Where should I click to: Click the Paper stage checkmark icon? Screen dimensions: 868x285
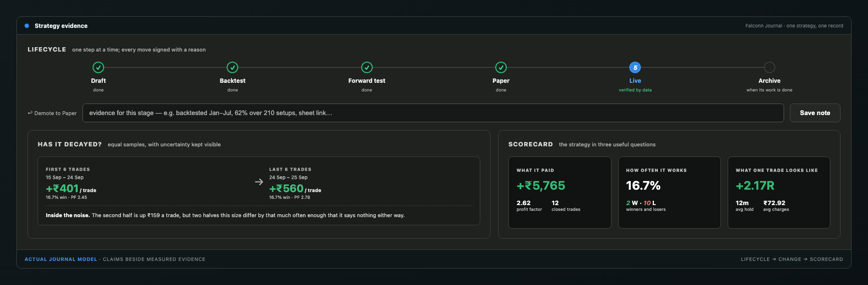501,67
